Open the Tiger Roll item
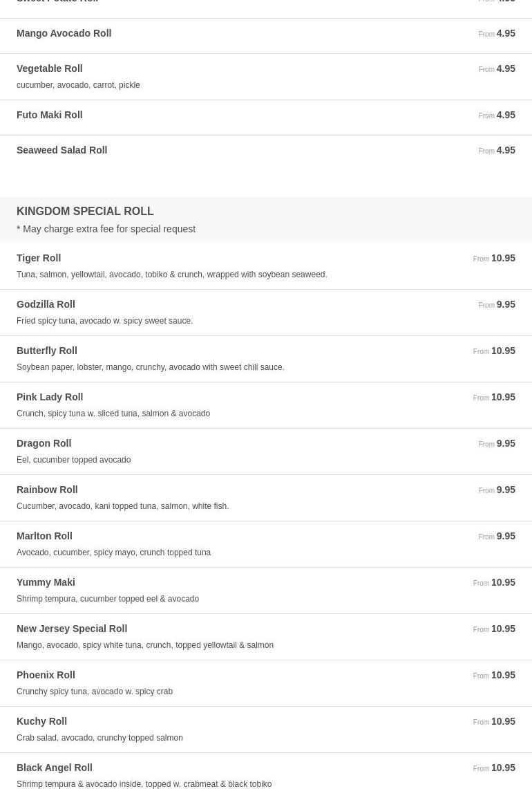532x789 pixels. click(x=39, y=258)
